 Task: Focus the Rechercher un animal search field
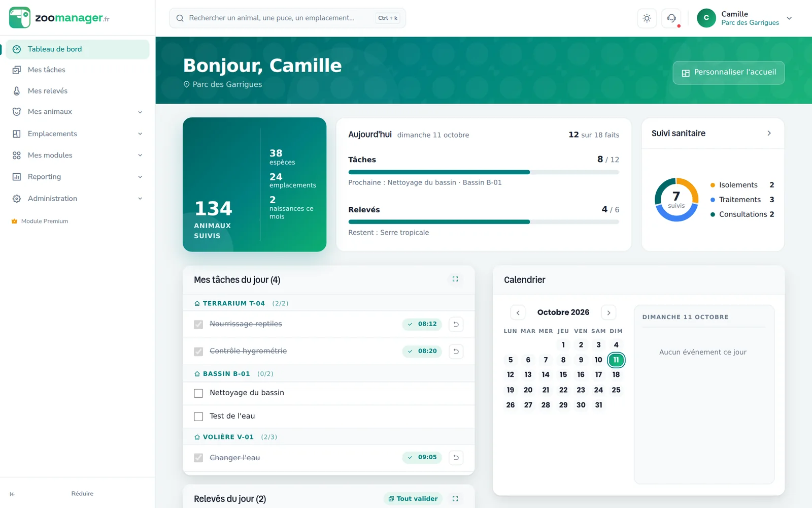tap(287, 18)
